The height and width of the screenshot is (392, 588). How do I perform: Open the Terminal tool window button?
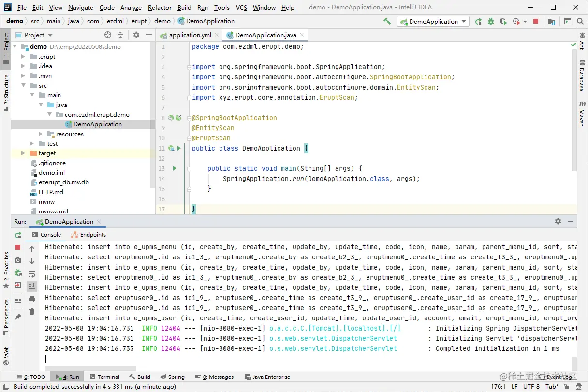103,377
